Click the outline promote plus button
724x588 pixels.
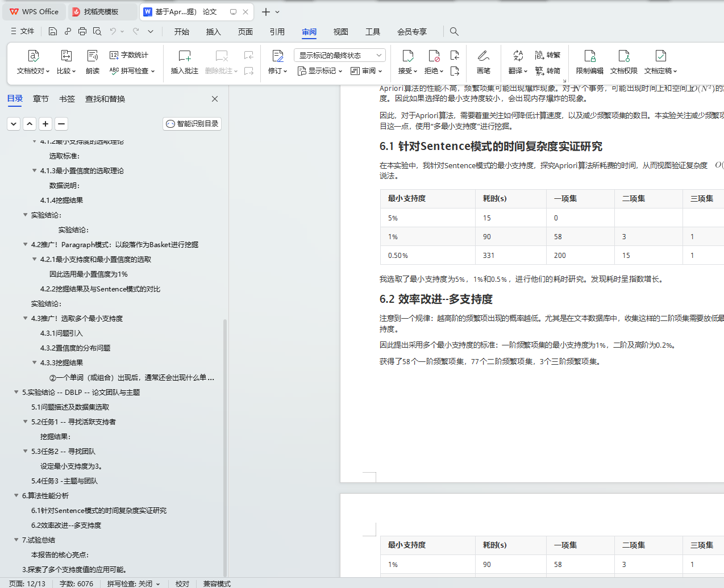pos(46,124)
